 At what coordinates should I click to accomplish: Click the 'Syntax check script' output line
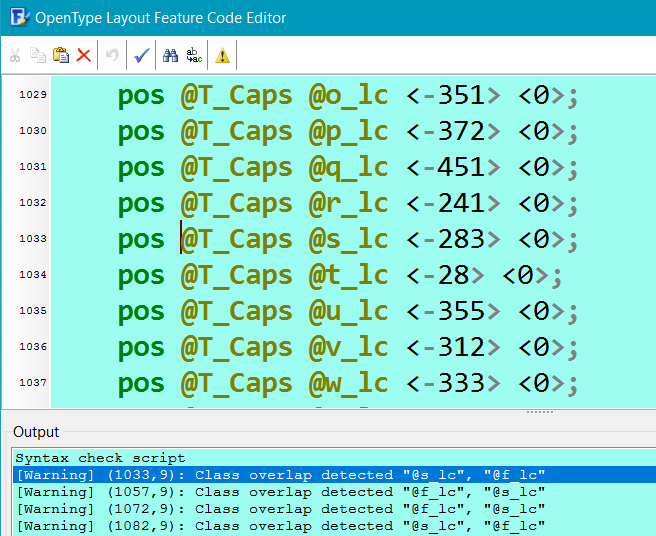click(100, 458)
